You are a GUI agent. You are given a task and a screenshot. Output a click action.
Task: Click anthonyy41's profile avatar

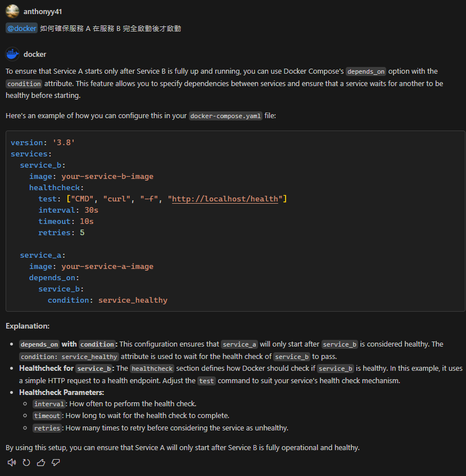tap(12, 12)
